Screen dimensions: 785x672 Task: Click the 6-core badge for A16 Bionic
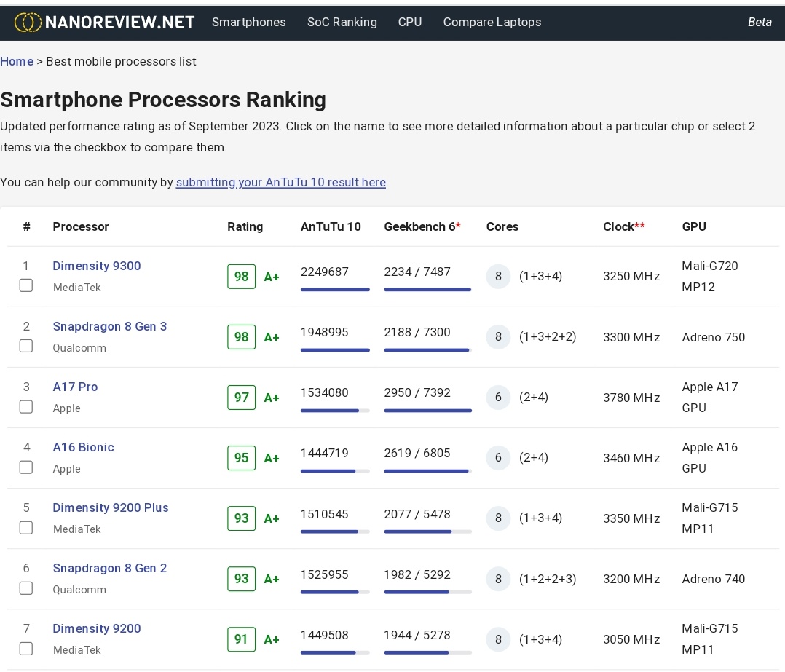pyautogui.click(x=498, y=458)
